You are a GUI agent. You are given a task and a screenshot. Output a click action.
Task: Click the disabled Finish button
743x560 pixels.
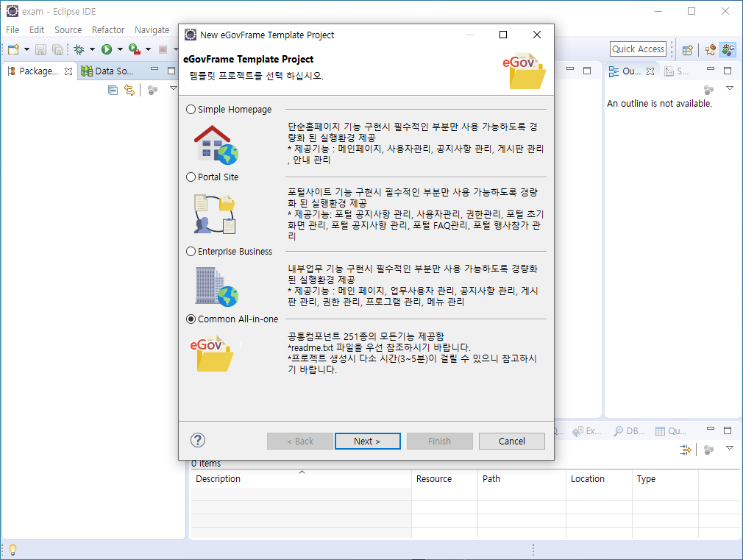439,441
